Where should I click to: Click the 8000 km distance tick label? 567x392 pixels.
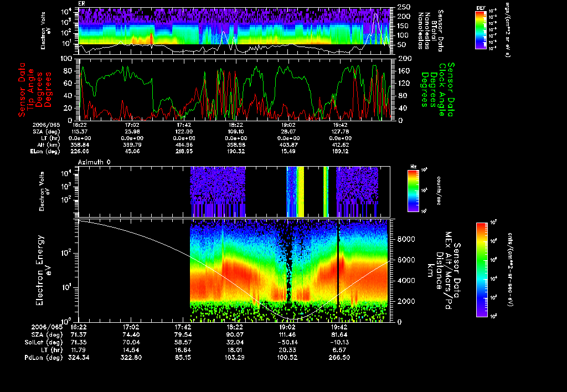tap(406, 239)
